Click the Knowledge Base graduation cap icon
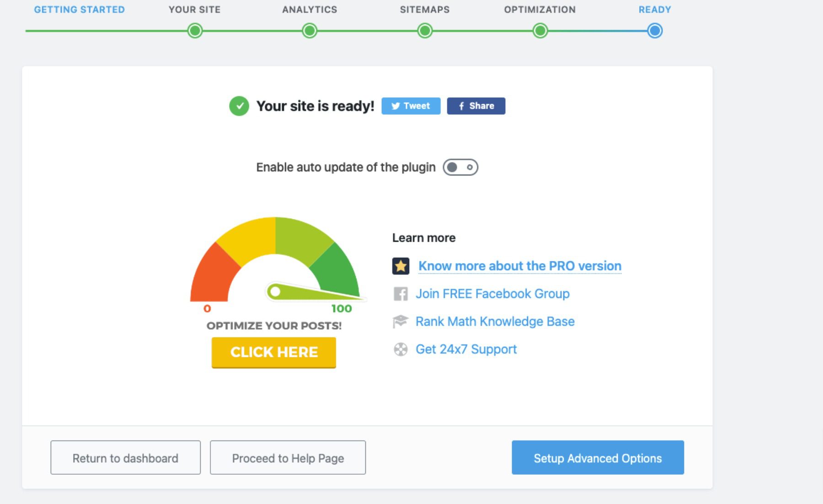This screenshot has width=823, height=504. (x=401, y=322)
